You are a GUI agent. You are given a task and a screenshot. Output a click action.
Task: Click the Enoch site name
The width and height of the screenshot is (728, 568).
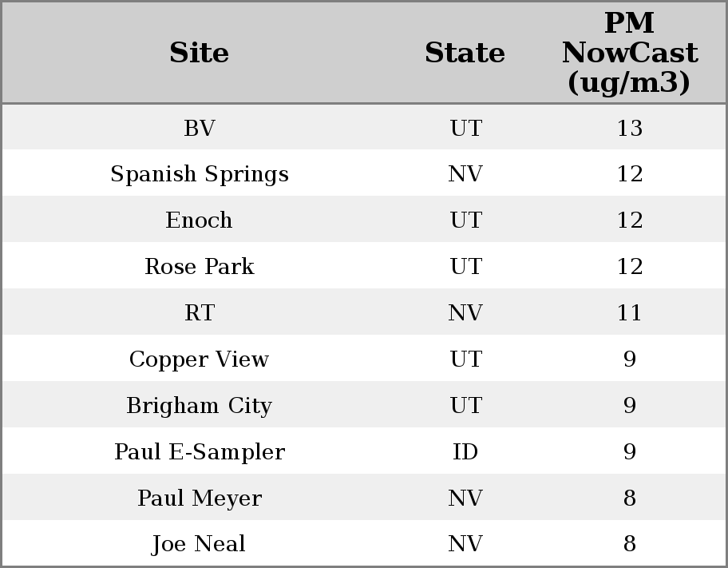(x=199, y=220)
